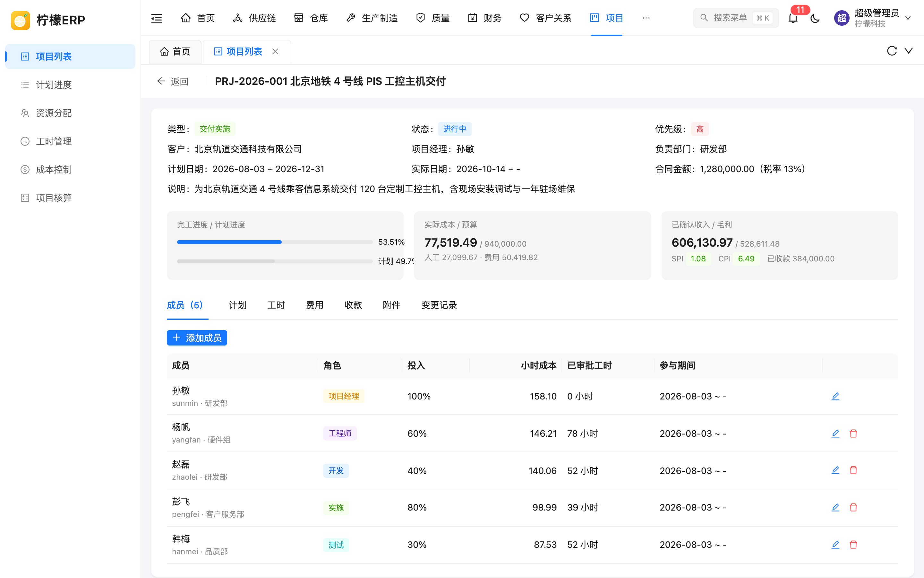Close the 项目列表 tab
924x578 pixels.
click(275, 51)
